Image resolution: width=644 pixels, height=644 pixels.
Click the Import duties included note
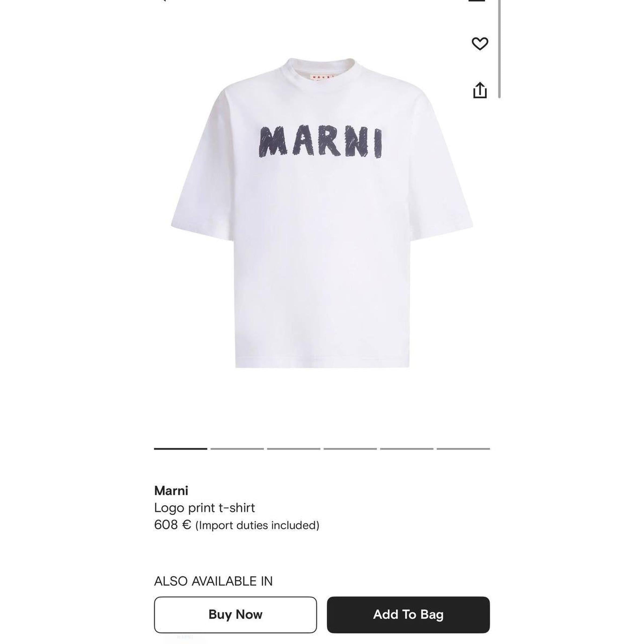point(257,526)
